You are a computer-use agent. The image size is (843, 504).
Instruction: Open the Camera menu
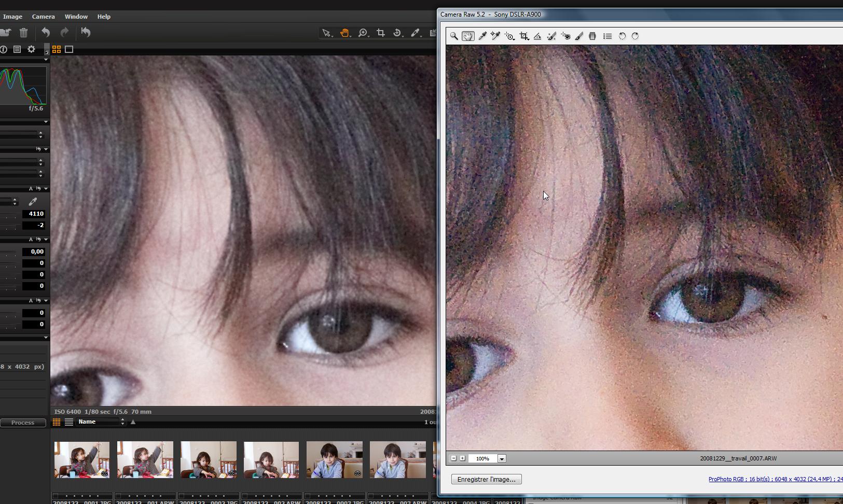43,17
